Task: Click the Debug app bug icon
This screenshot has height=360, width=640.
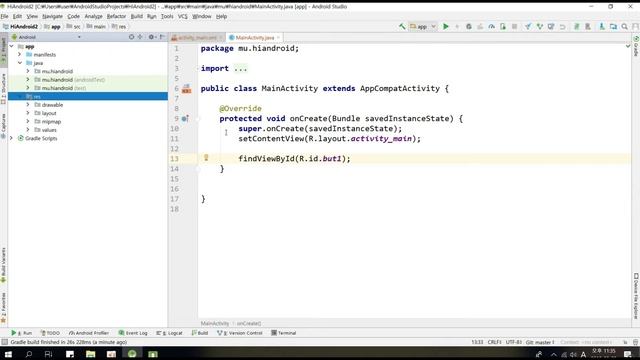Action: [x=469, y=27]
